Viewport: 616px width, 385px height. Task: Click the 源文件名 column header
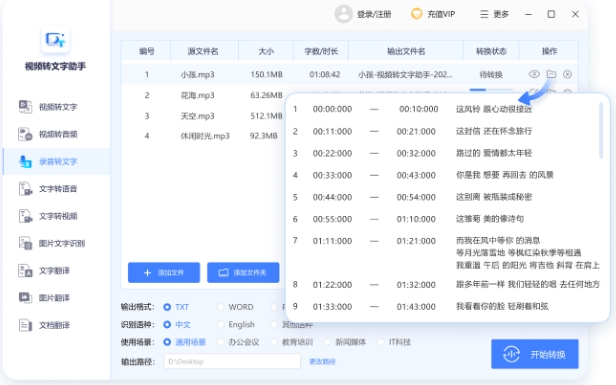(x=203, y=51)
